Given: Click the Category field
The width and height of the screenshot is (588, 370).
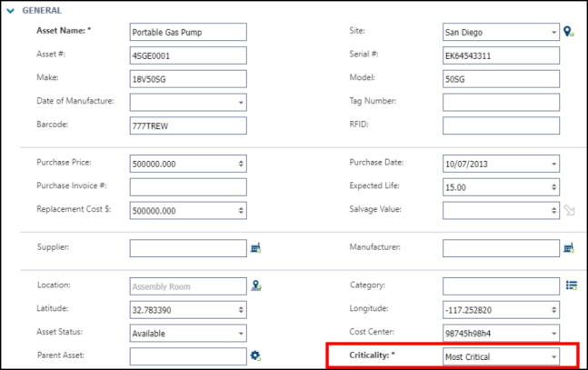Looking at the screenshot, I should [x=501, y=286].
